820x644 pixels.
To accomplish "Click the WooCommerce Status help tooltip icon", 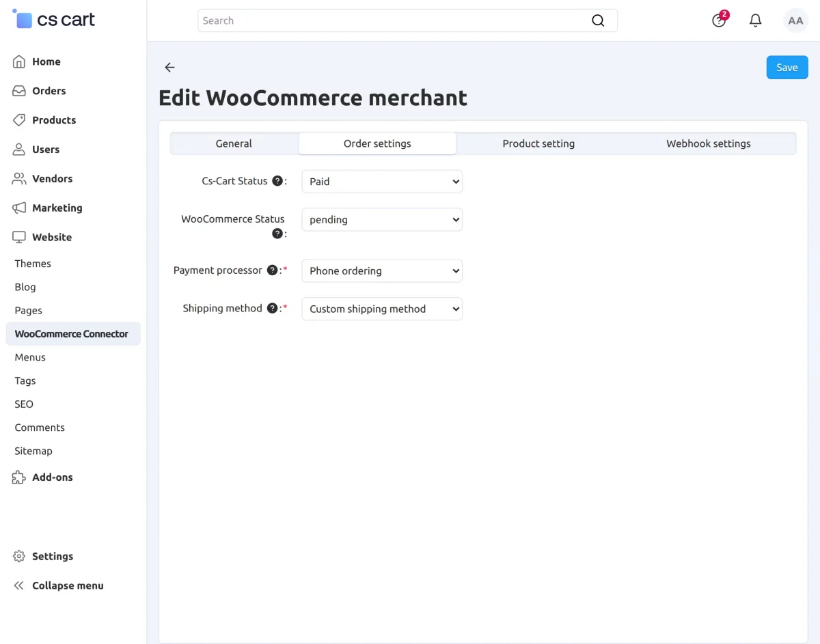I will coord(277,234).
